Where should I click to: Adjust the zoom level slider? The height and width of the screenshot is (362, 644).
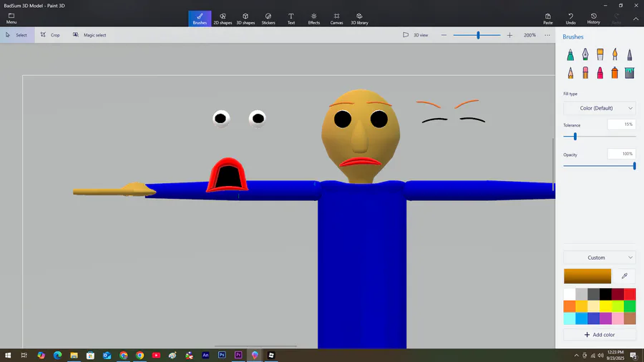tap(478, 35)
